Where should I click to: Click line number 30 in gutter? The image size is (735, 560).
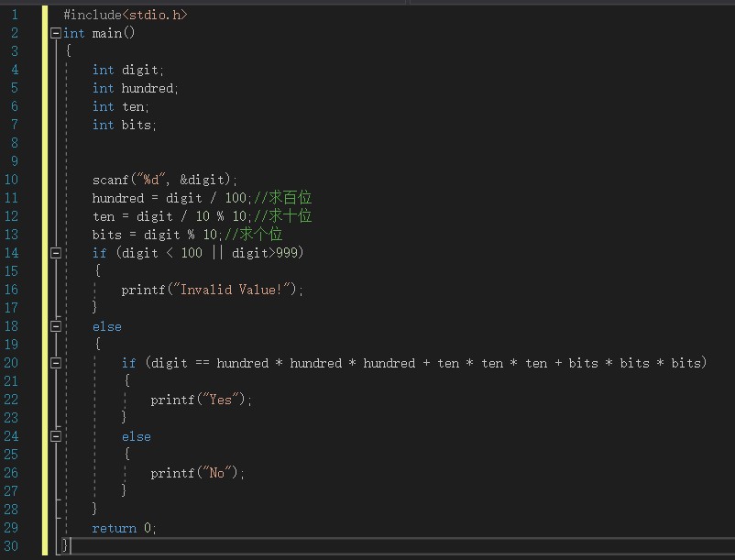(x=11, y=546)
